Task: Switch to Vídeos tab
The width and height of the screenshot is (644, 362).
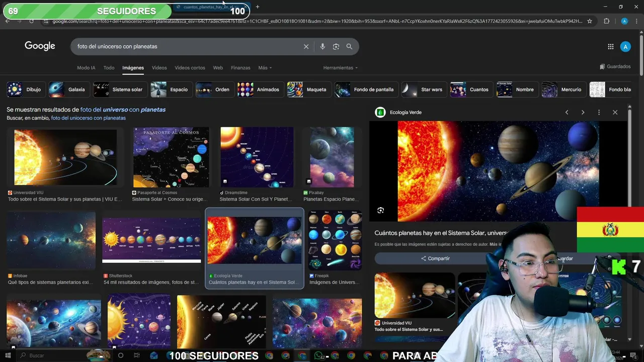Action: coord(159,68)
